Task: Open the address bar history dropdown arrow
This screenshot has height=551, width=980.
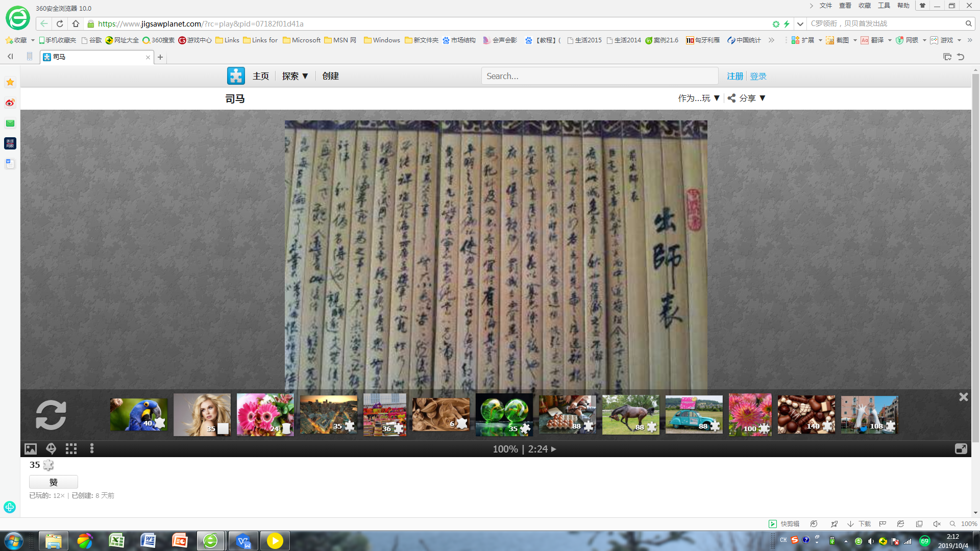Action: 800,23
